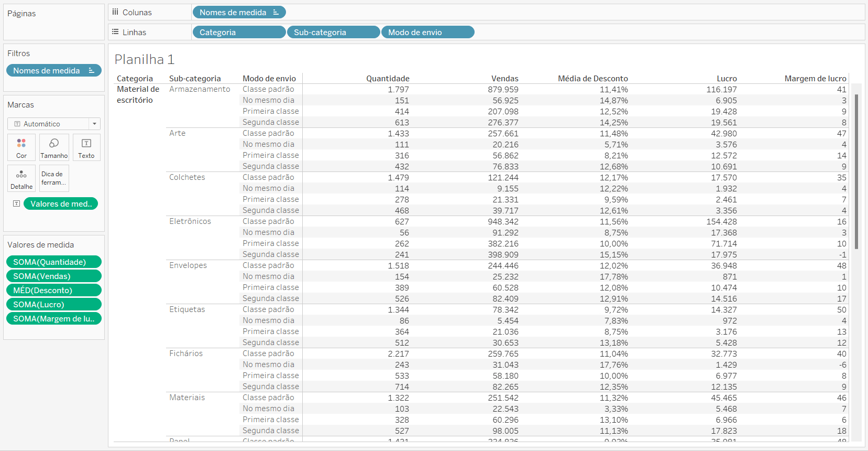Viewport: 868px width, 451px height.
Task: Click the text icon beside Valores de medida pill
Action: (17, 203)
